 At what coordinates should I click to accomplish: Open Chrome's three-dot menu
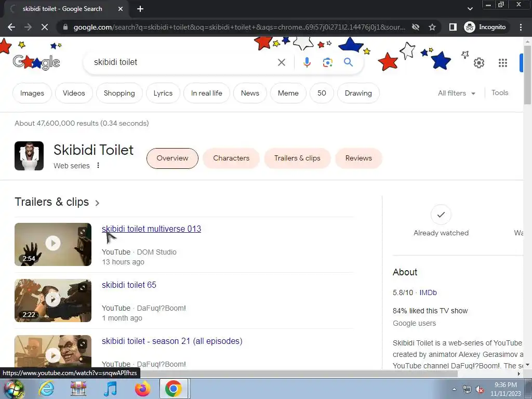tap(521, 27)
